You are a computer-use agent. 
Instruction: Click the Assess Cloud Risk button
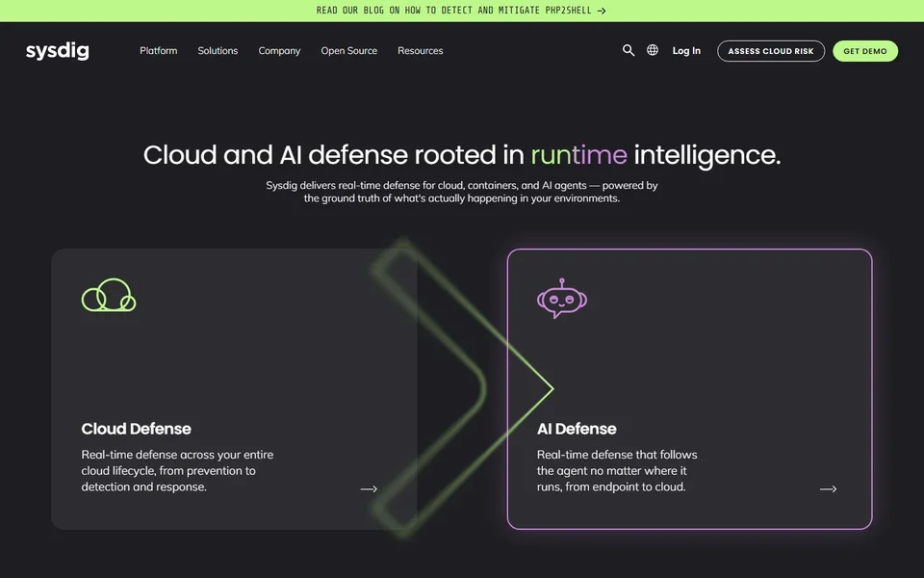click(x=771, y=51)
